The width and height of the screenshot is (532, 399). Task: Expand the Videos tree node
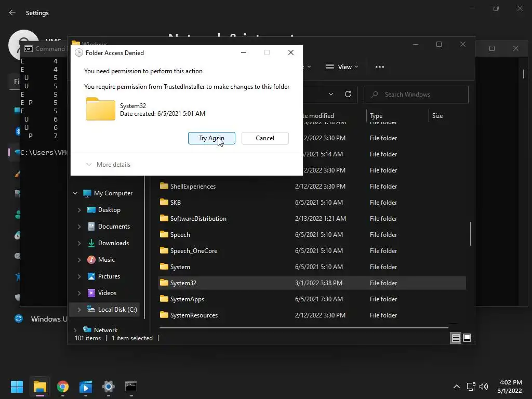point(79,293)
